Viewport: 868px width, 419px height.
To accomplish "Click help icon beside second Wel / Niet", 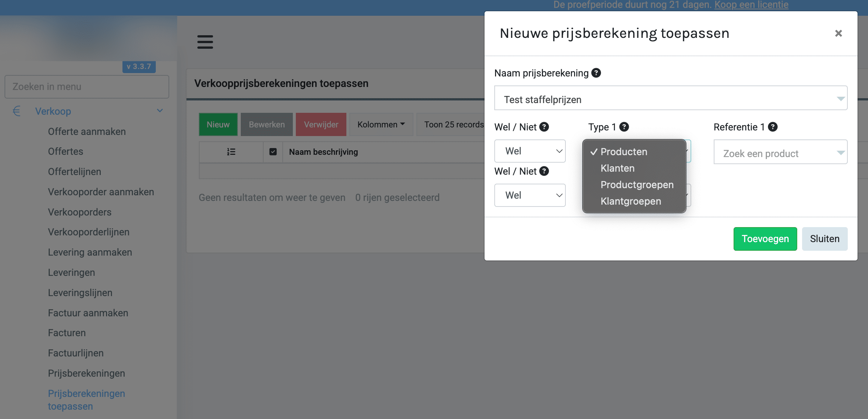I will (544, 171).
